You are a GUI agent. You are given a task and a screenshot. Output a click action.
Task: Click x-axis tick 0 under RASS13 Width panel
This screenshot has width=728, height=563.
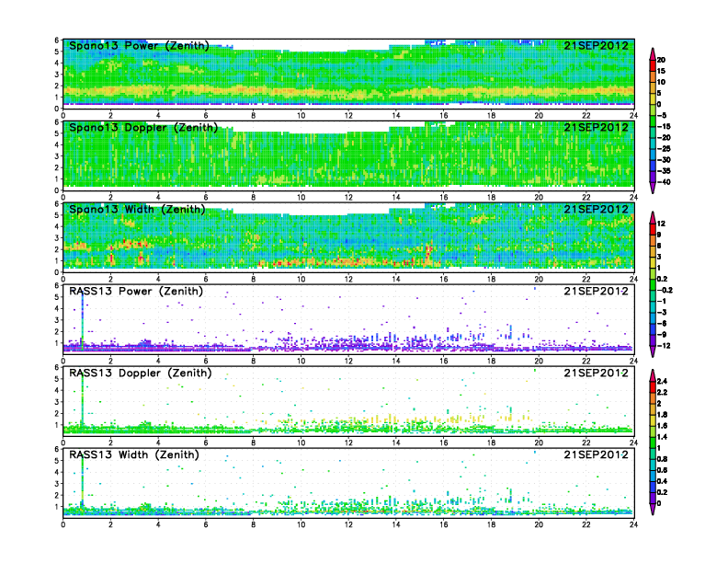(63, 524)
